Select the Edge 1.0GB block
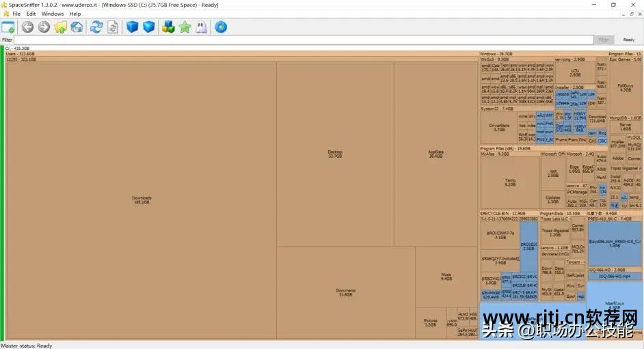644x349 pixels. [x=574, y=169]
